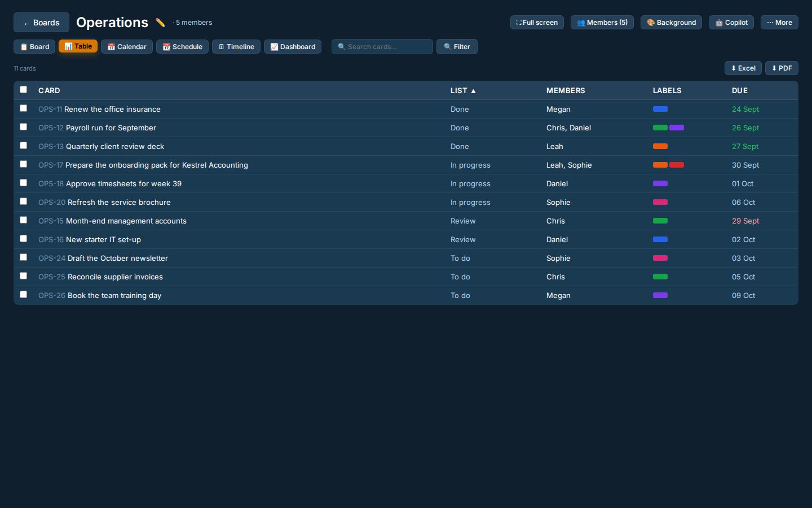
Task: Launch the Copilot assistant
Action: (x=731, y=23)
